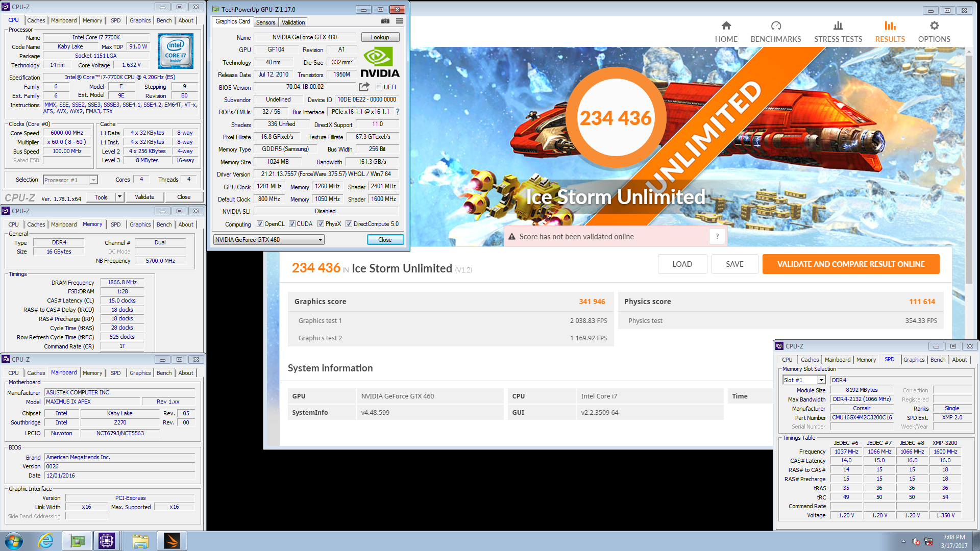Click the DRAM Frequency 1866.8 MHz value
This screenshot has height=551, width=980.
tap(122, 282)
